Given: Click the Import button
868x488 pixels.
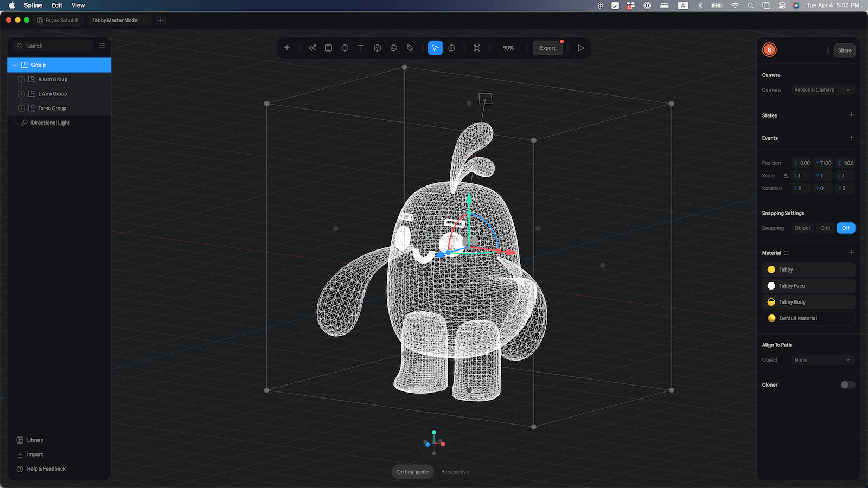Looking at the screenshot, I should [x=30, y=454].
